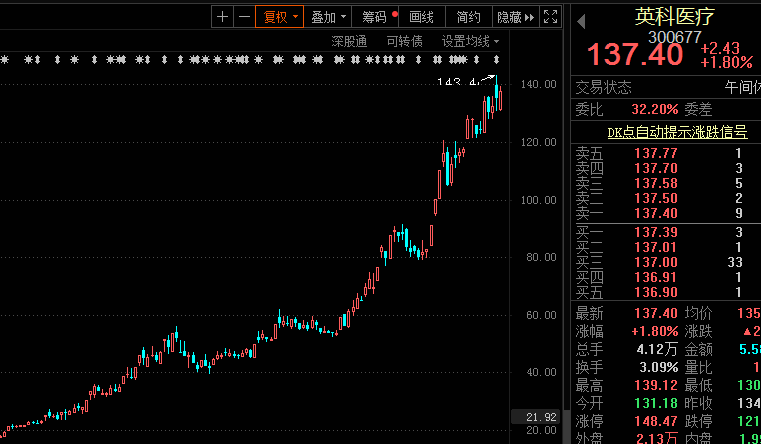
Task: Open the 深股通 tab
Action: [349, 42]
